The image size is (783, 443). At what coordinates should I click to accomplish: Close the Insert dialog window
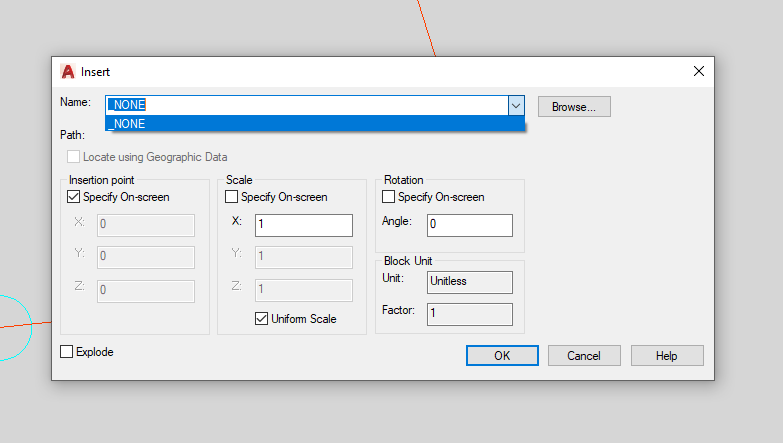[x=698, y=72]
